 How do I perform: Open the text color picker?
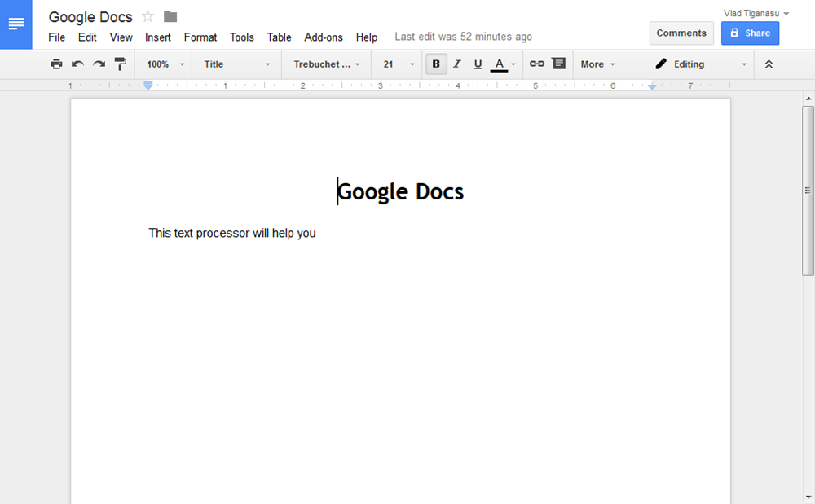tap(503, 64)
